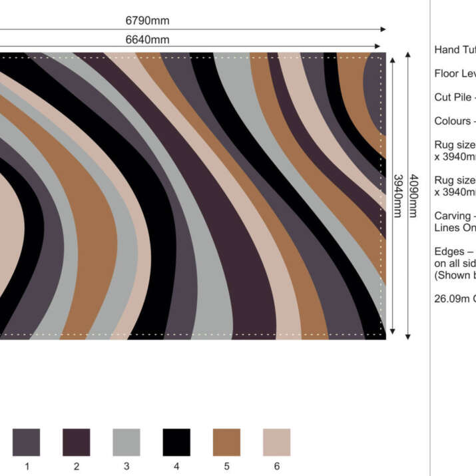This screenshot has height=476, width=476.
Task: Select the brown swatch numbered 5
Action: click(226, 442)
